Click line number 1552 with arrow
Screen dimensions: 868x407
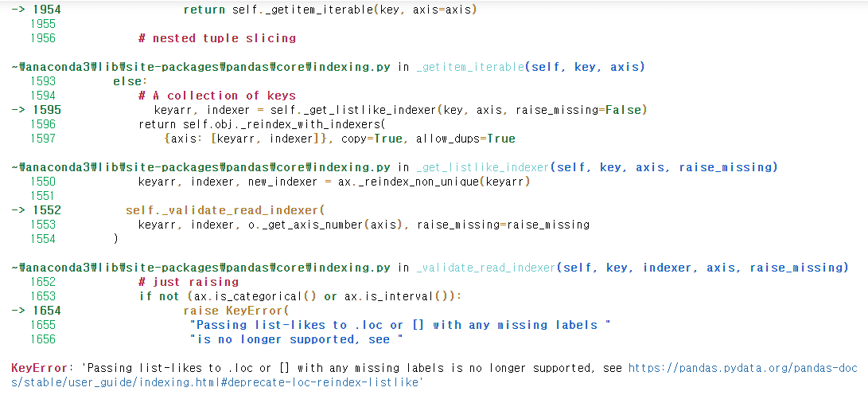coord(36,210)
